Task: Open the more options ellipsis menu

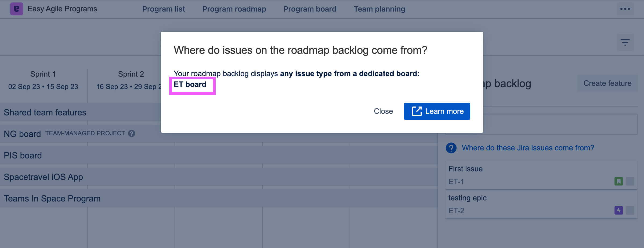Action: coord(626,9)
